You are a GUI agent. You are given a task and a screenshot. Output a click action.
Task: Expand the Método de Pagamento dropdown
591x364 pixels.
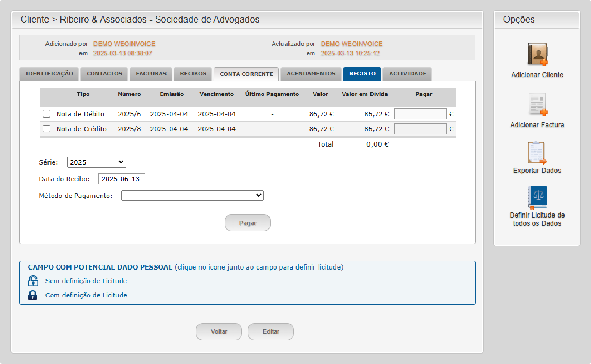(x=192, y=196)
